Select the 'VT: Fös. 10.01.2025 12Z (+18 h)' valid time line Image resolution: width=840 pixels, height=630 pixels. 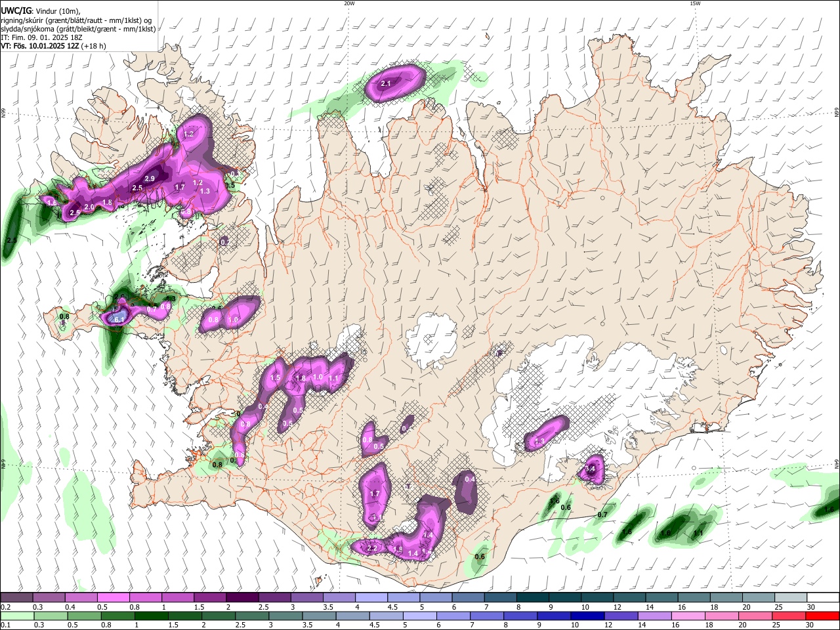coord(54,46)
